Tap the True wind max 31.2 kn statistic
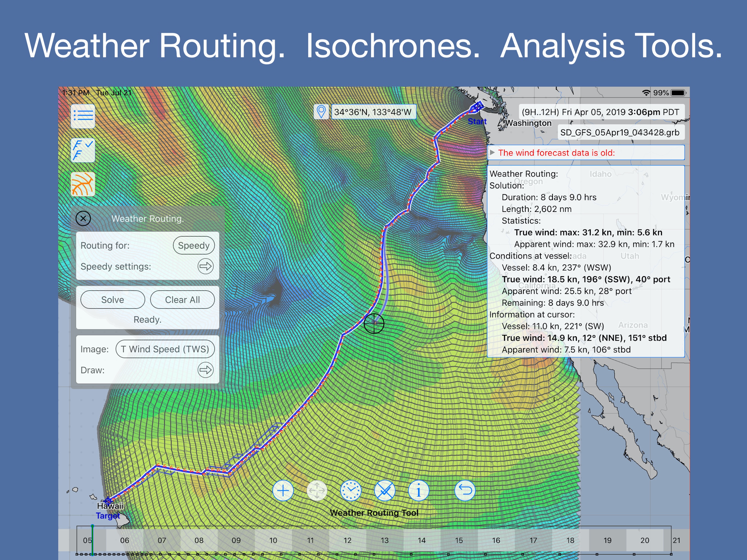This screenshot has width=747, height=560. (x=588, y=232)
